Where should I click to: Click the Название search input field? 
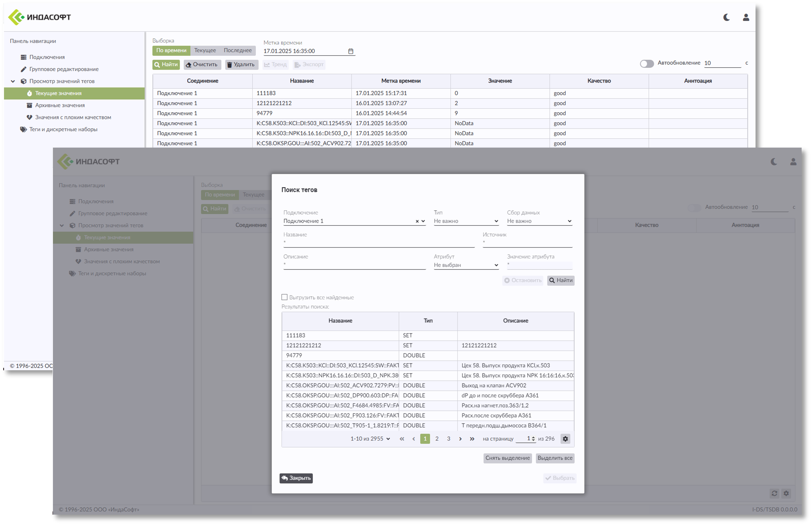tap(378, 243)
